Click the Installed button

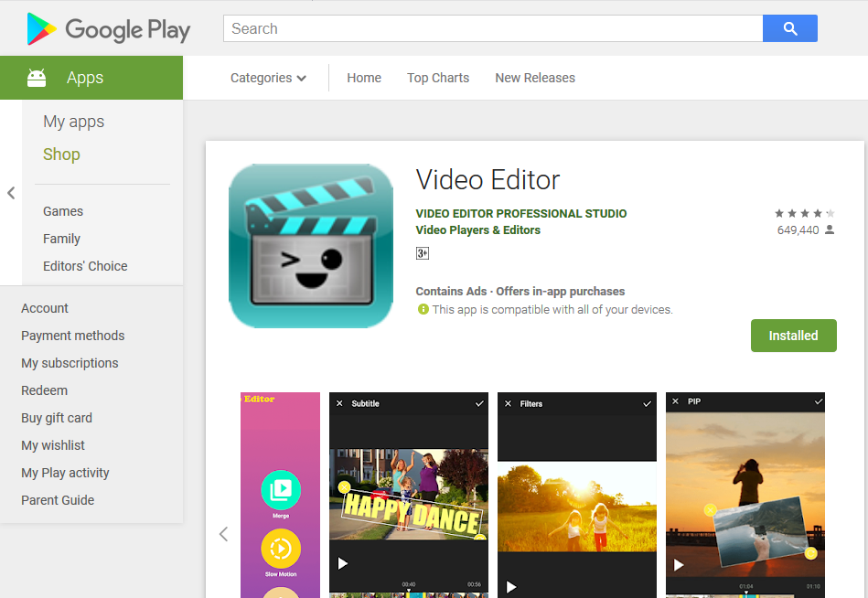point(793,336)
